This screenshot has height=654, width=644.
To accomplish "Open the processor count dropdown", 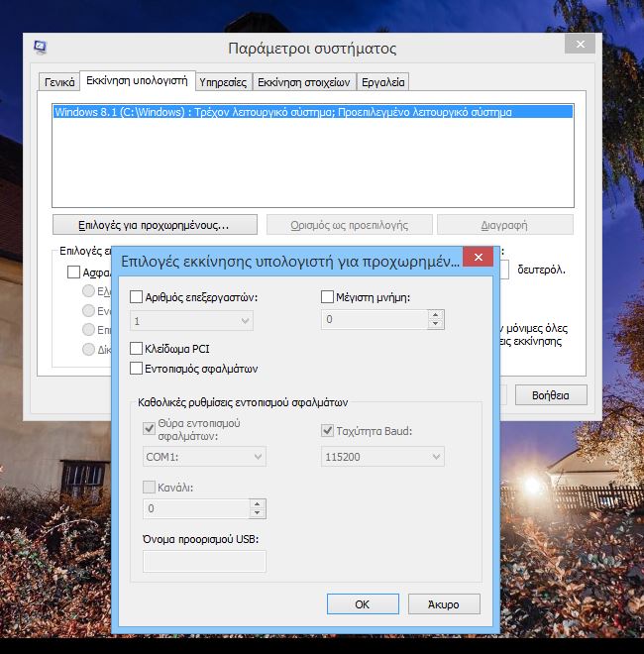I will (191, 321).
